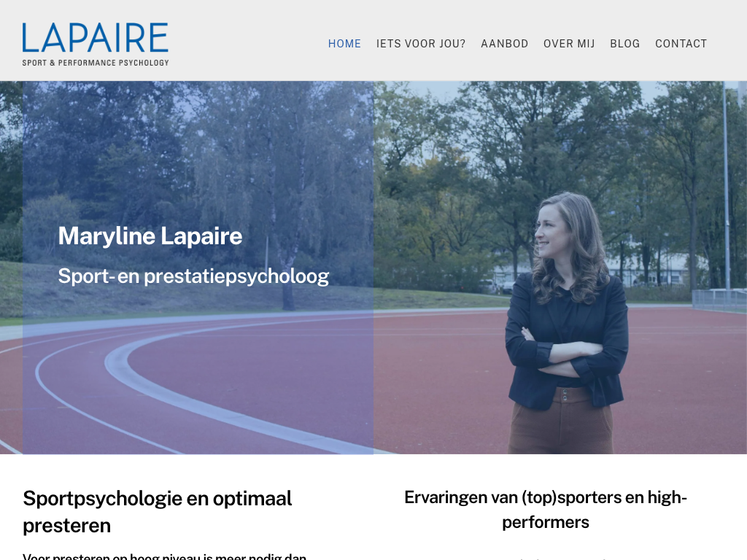Click the brown trousers in the hero photo
Image resolution: width=747 pixels, height=560 pixels.
(561, 421)
